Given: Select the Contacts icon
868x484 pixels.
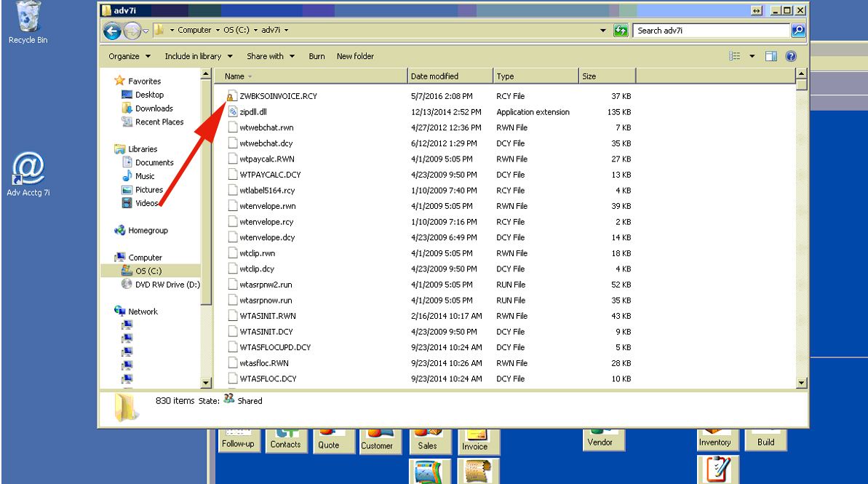Looking at the screenshot, I should coord(286,439).
